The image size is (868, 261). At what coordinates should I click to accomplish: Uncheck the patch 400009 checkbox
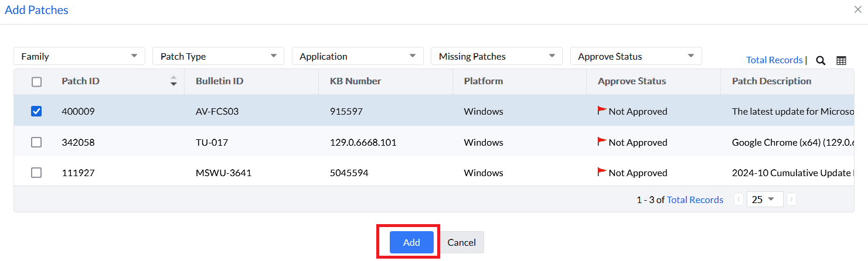point(36,111)
